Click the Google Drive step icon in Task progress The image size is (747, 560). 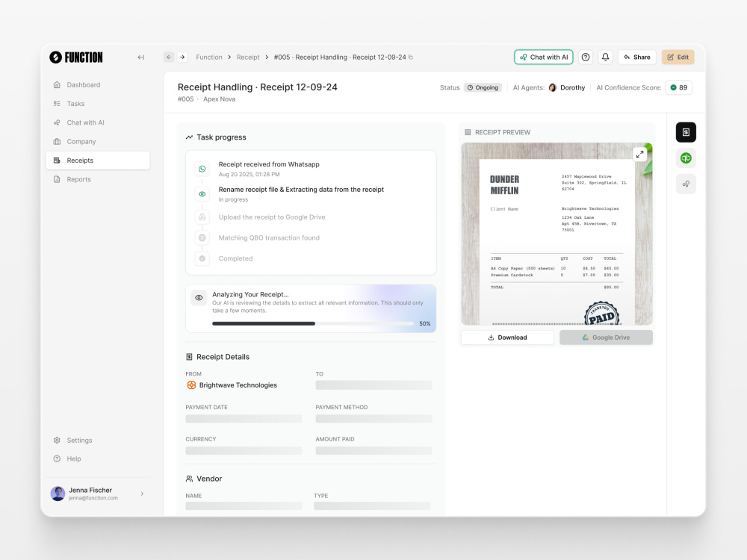pyautogui.click(x=202, y=217)
